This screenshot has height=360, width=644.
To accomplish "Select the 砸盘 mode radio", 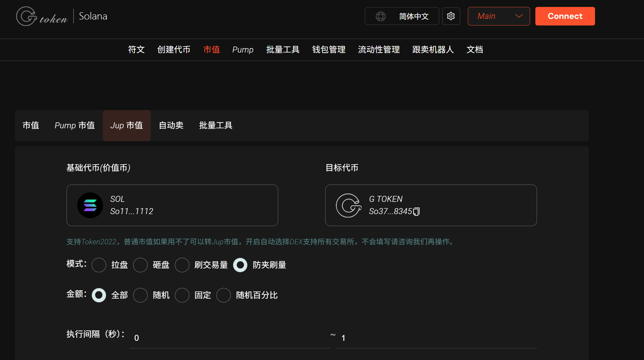I will pyautogui.click(x=140, y=265).
